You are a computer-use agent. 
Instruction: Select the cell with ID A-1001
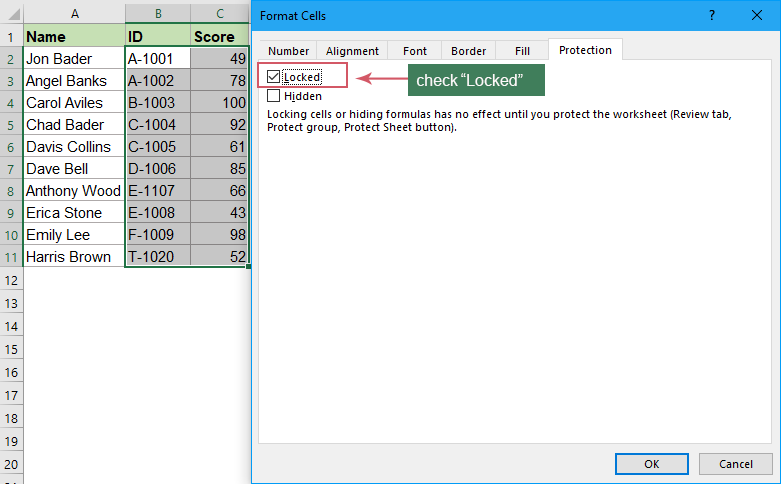(157, 59)
